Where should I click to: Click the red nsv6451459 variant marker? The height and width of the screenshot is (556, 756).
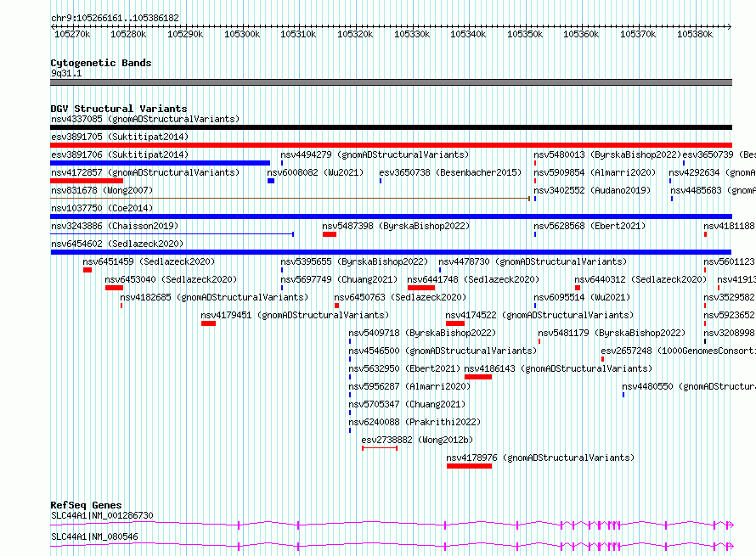click(x=87, y=270)
